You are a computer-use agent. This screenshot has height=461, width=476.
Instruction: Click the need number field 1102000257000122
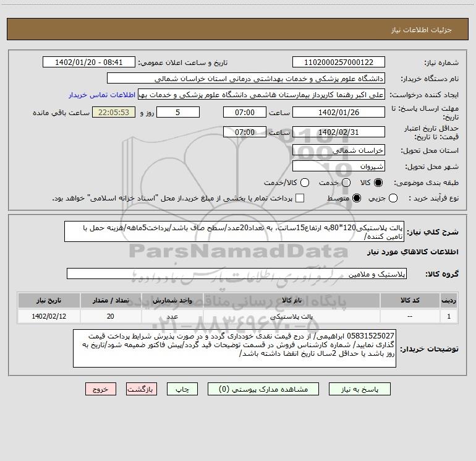(x=339, y=62)
